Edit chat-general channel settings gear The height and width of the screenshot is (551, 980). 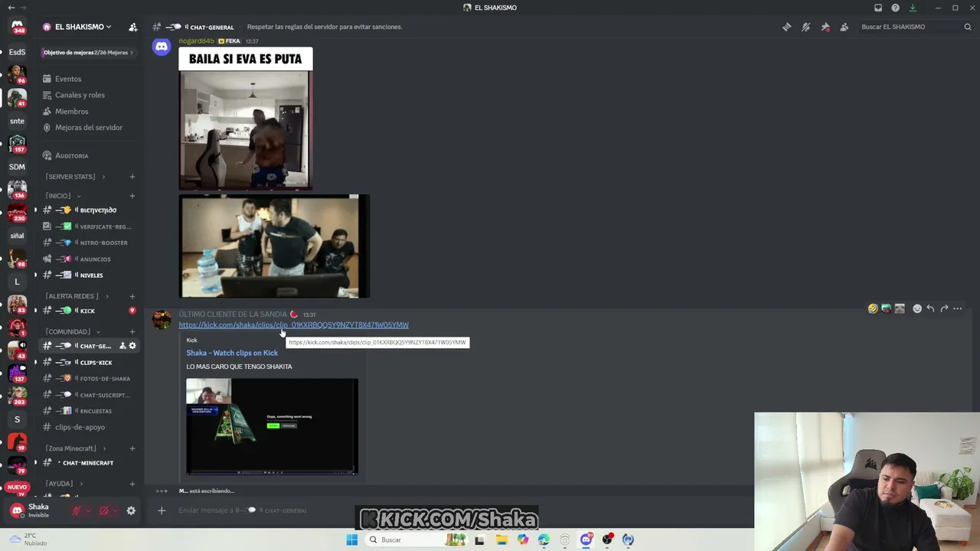point(132,346)
